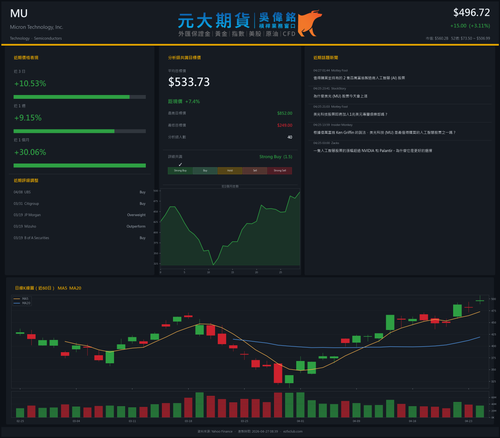
Task: Click the Citigroup rating row
Action: [x=80, y=203]
